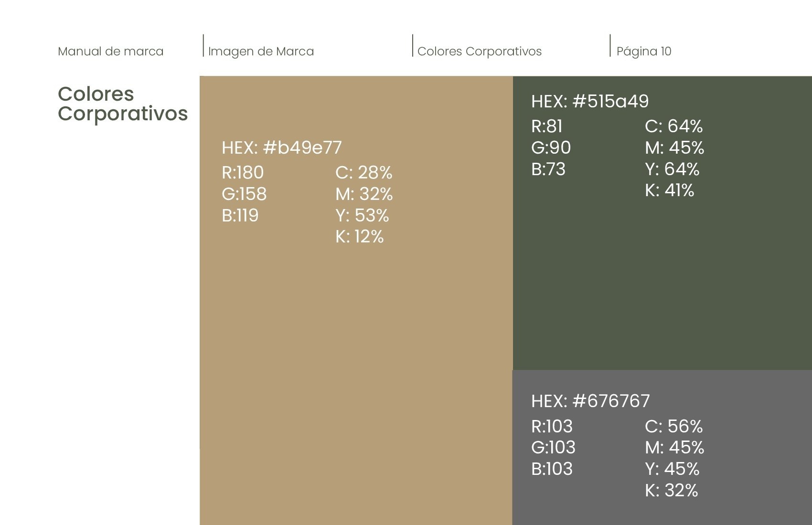Select the G:158 value text
Image resolution: width=812 pixels, height=525 pixels.
coord(244,194)
